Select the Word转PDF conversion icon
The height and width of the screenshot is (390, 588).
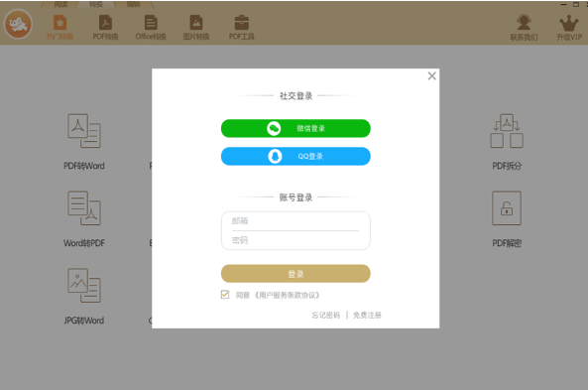click(x=84, y=208)
